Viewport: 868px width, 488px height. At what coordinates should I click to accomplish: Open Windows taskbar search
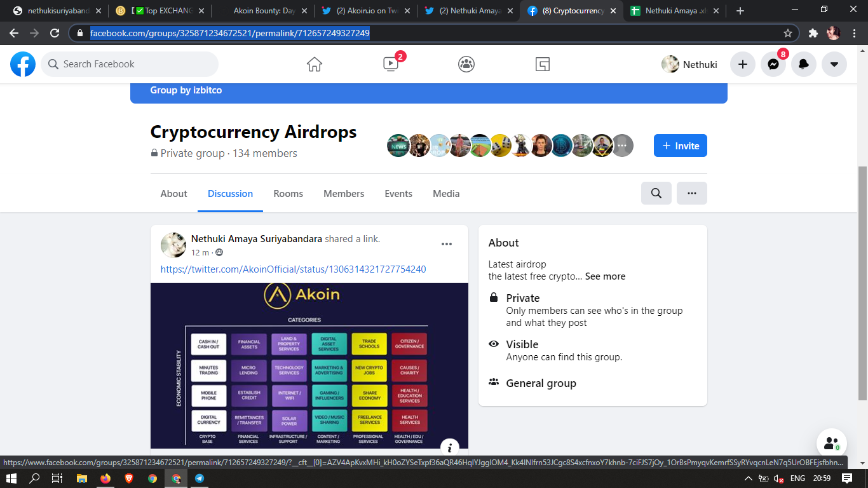[x=35, y=478]
